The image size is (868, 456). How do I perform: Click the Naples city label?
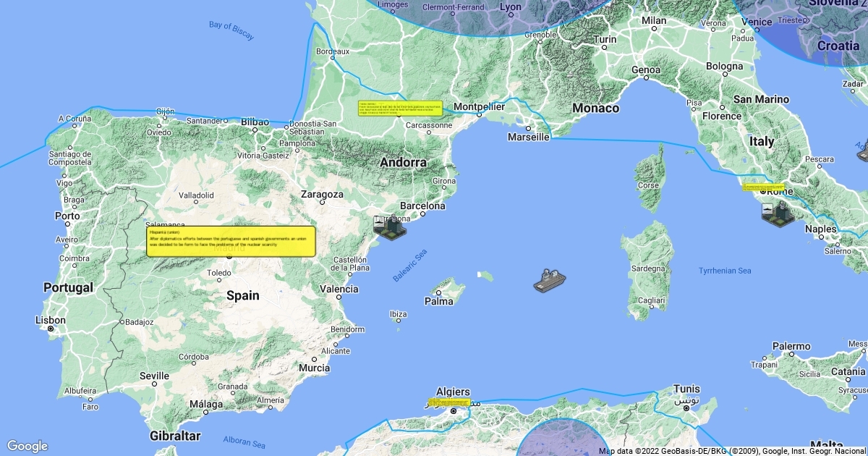pos(821,229)
